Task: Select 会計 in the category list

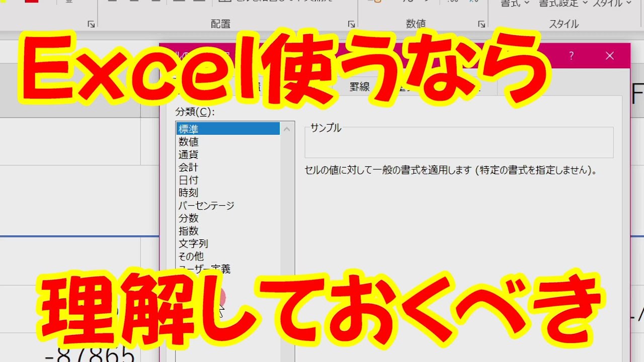Action: 228,167
